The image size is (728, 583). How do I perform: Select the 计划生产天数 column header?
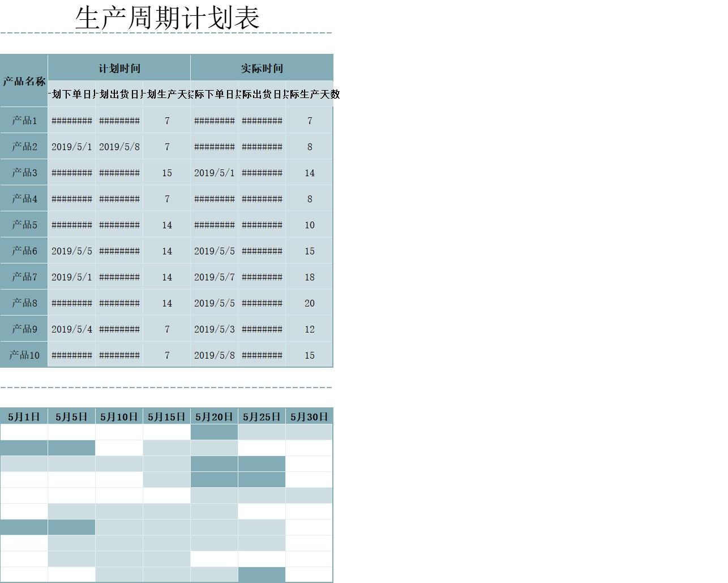click(x=166, y=95)
